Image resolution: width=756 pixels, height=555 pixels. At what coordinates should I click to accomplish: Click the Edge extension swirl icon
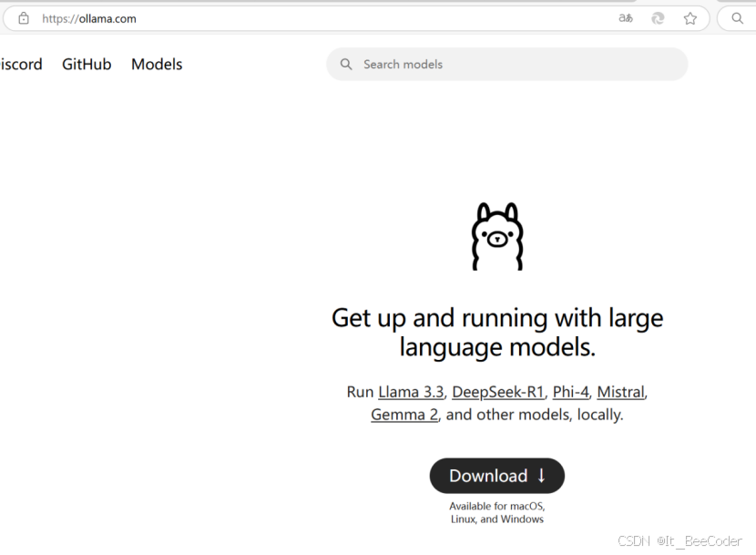[658, 18]
